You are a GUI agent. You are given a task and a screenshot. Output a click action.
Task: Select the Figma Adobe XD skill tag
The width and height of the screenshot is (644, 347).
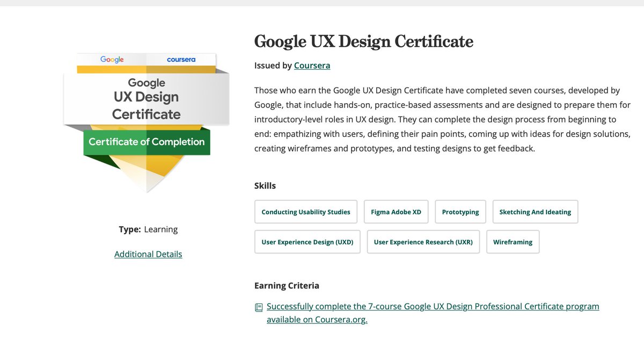pyautogui.click(x=396, y=212)
